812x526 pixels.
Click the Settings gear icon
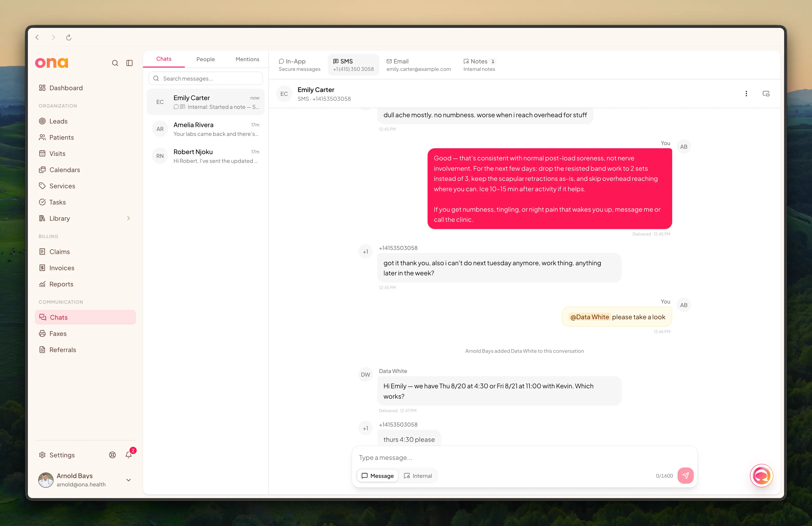click(x=42, y=455)
